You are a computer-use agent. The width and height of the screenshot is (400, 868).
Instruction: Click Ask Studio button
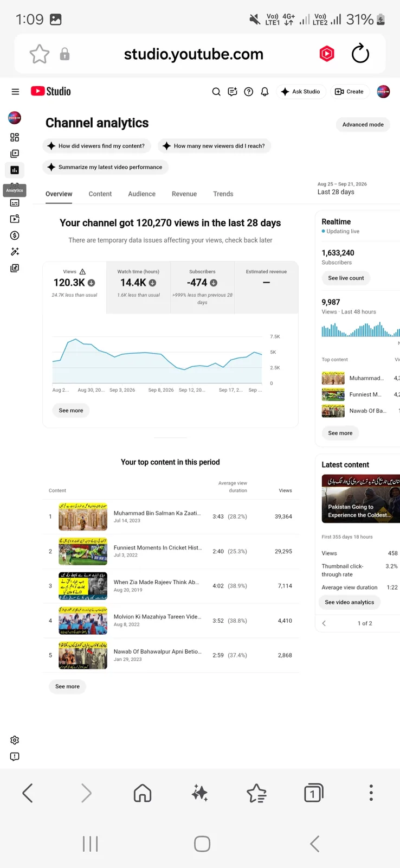coord(301,92)
